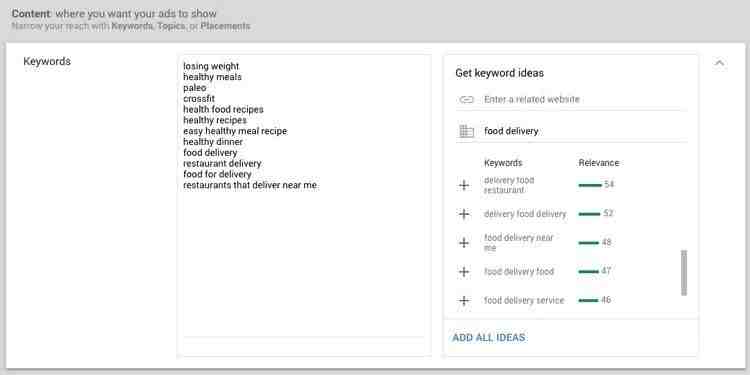The width and height of the screenshot is (750, 375).
Task: Add 'food delivery near me' plus icon
Action: click(463, 243)
